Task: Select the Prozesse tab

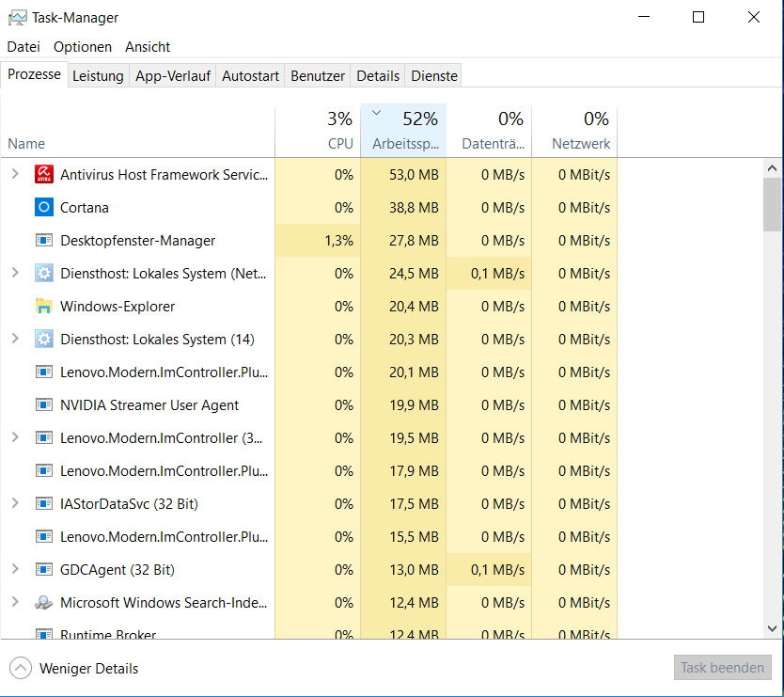Action: point(34,74)
